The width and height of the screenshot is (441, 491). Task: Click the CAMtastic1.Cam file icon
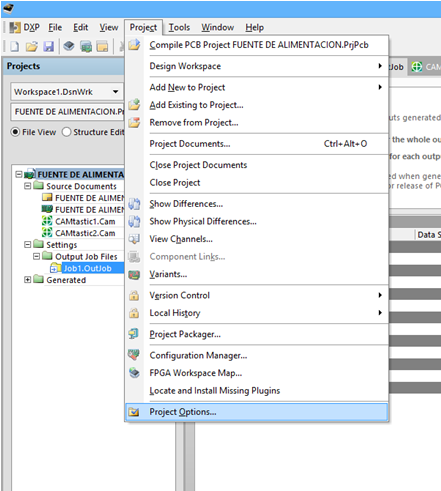pyautogui.click(x=47, y=221)
